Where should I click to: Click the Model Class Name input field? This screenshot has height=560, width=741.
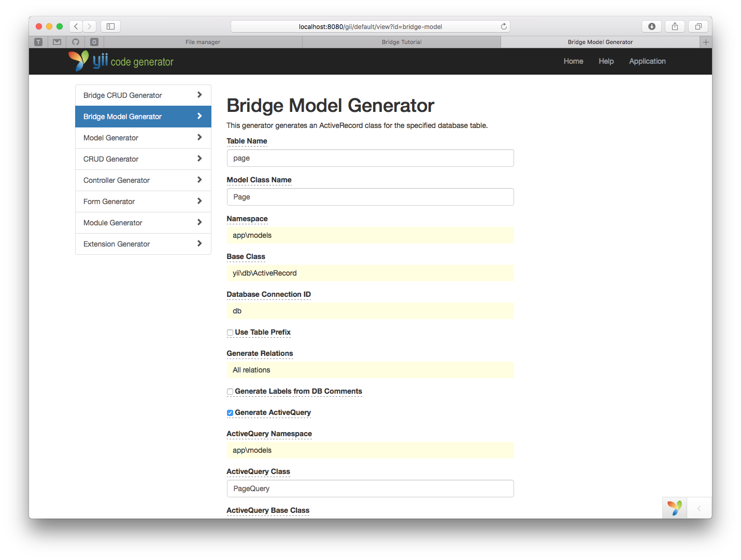point(370,197)
